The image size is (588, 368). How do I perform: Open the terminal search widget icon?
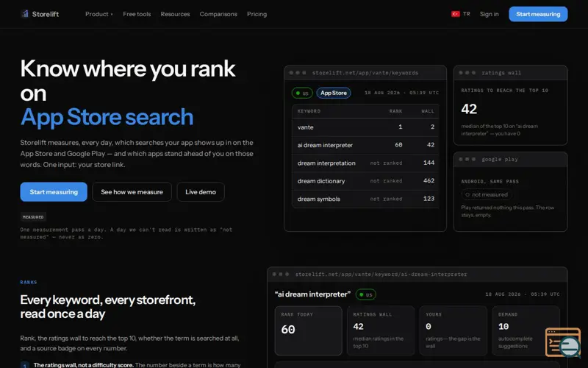563,342
